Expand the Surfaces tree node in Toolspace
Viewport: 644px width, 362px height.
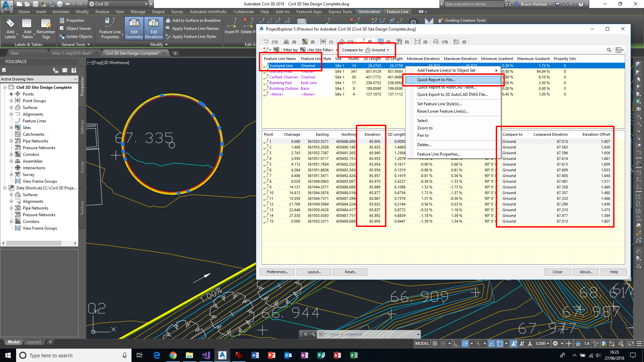click(11, 107)
